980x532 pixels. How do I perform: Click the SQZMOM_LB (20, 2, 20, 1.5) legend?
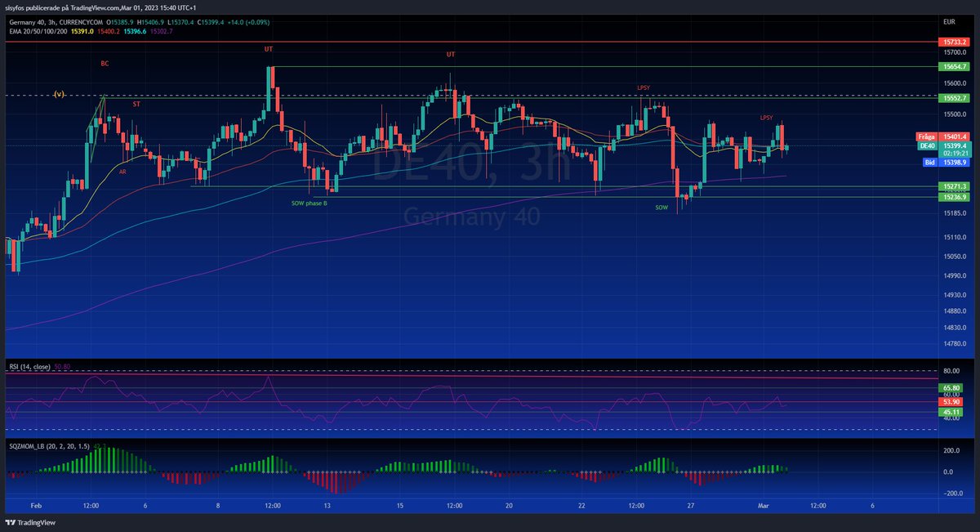tap(50, 446)
